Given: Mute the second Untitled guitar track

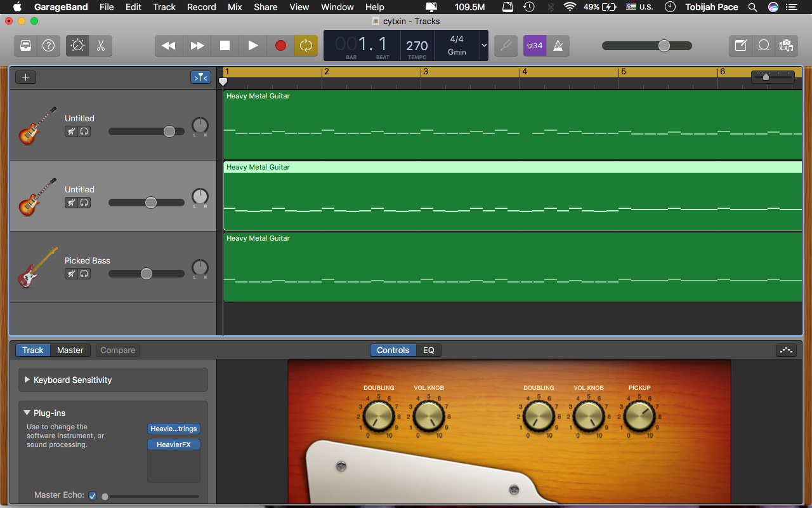Looking at the screenshot, I should [71, 203].
